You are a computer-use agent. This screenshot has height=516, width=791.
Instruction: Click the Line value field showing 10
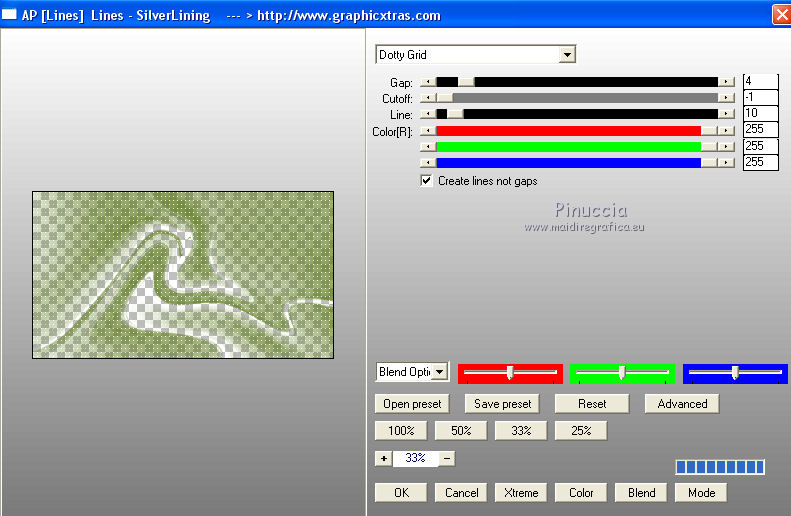761,113
